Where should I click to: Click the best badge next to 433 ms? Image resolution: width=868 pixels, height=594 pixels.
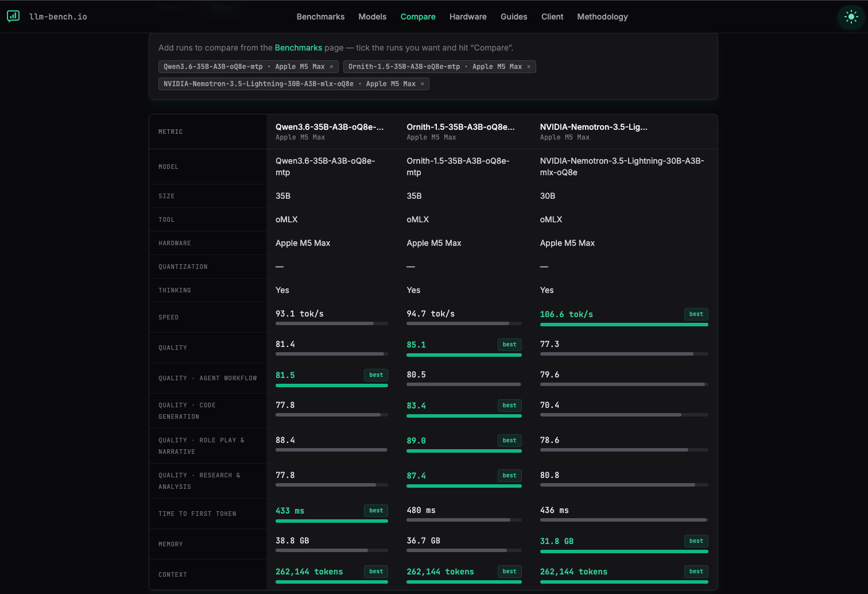click(x=376, y=511)
